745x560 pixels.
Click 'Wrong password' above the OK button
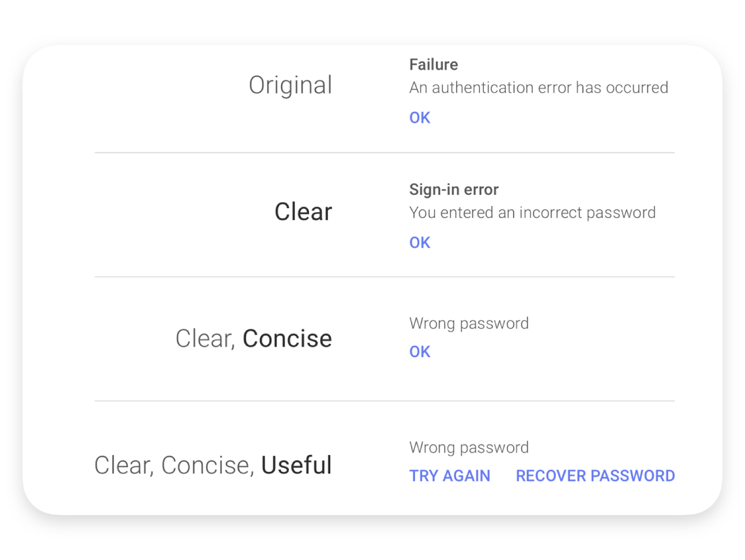469,323
